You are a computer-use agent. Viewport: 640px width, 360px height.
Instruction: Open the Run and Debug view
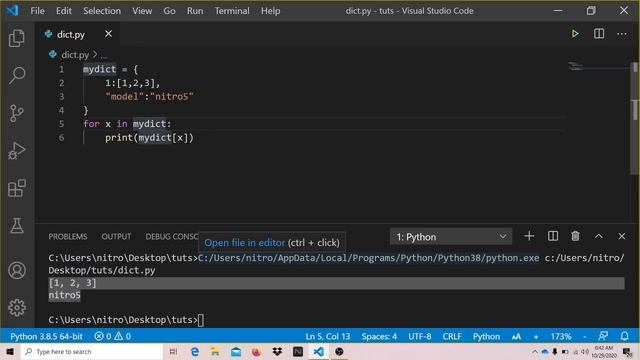point(17,151)
